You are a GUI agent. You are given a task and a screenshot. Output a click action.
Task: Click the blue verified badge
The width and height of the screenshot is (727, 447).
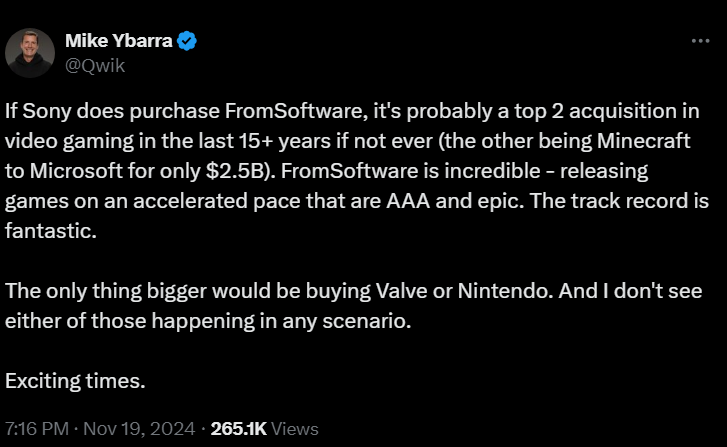(187, 41)
